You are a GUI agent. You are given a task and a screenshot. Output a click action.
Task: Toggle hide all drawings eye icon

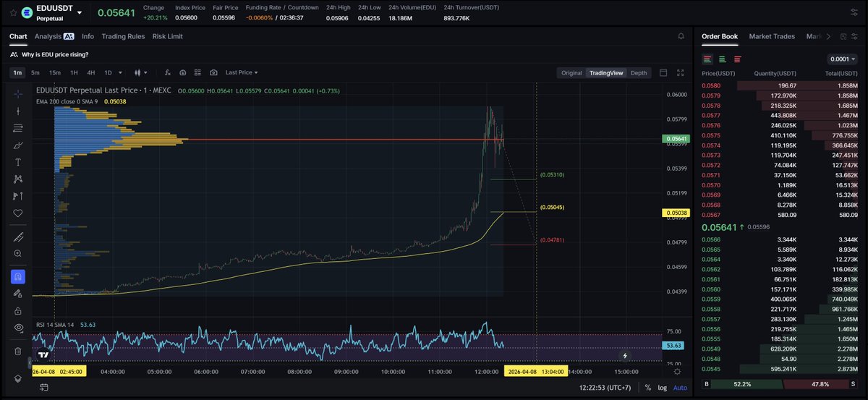pos(18,328)
